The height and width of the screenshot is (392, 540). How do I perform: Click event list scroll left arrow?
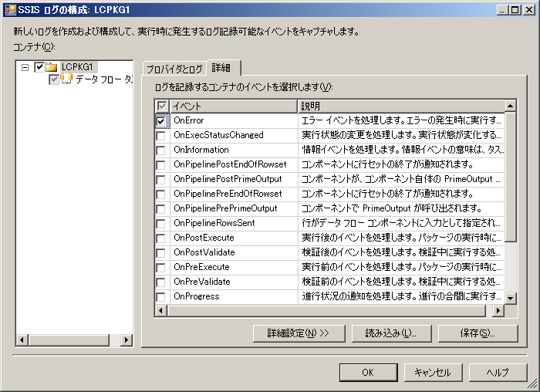click(x=160, y=311)
